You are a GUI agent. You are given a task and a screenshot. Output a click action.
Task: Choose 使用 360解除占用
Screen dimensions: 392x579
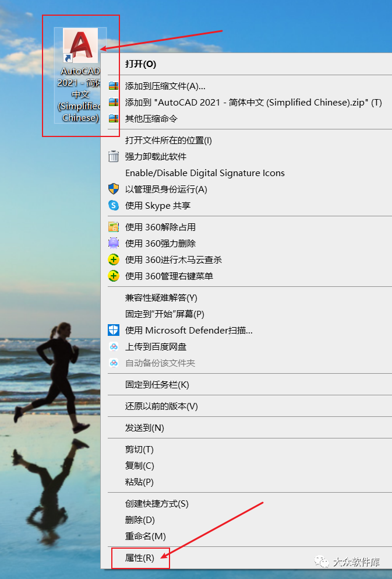(x=160, y=227)
